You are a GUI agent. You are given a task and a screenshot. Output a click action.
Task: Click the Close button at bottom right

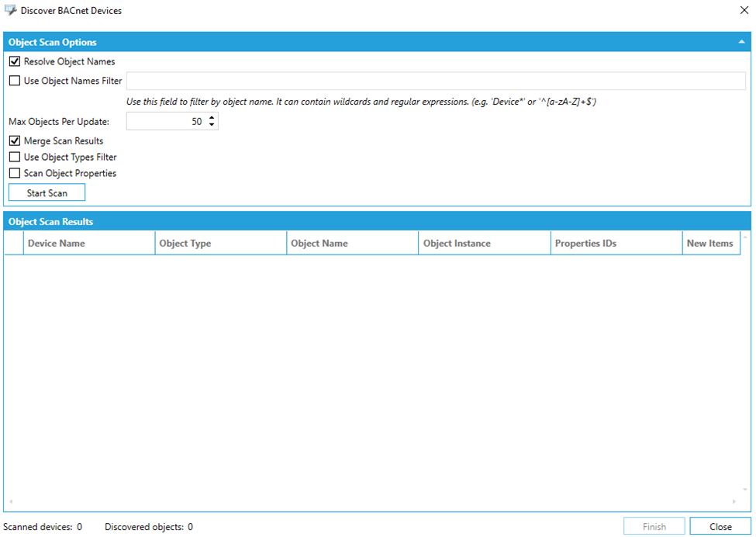(x=720, y=527)
